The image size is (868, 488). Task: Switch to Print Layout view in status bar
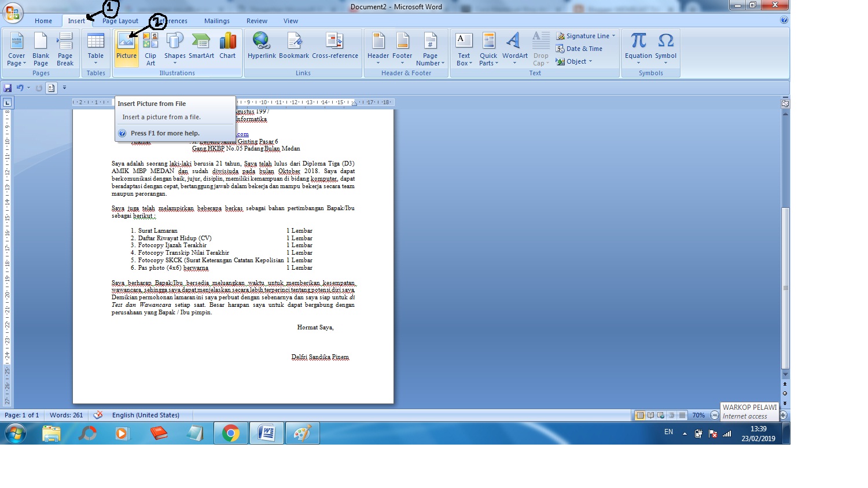pyautogui.click(x=640, y=415)
